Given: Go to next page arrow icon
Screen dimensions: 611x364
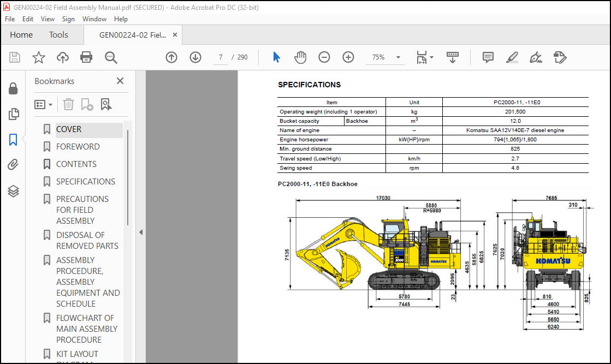Looking at the screenshot, I should (x=195, y=57).
